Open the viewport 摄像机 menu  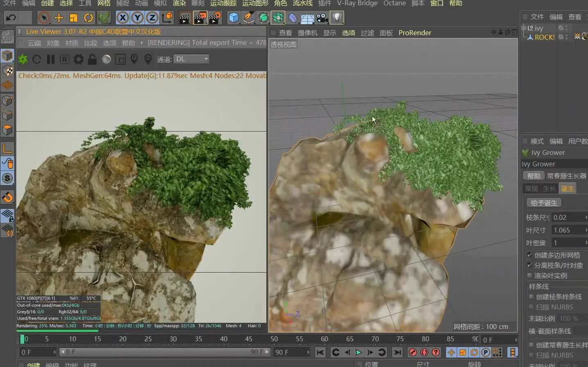[x=308, y=33]
